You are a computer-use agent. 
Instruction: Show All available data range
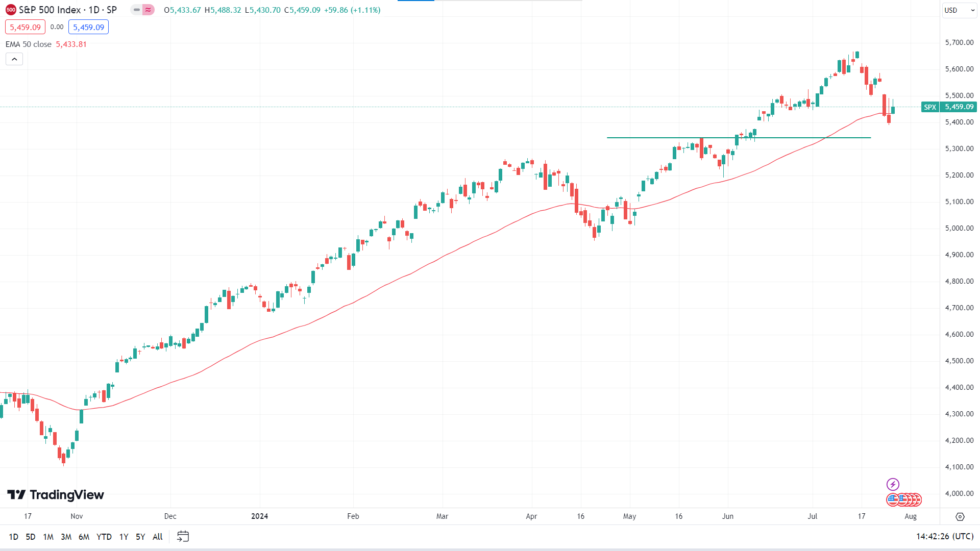[x=158, y=536]
